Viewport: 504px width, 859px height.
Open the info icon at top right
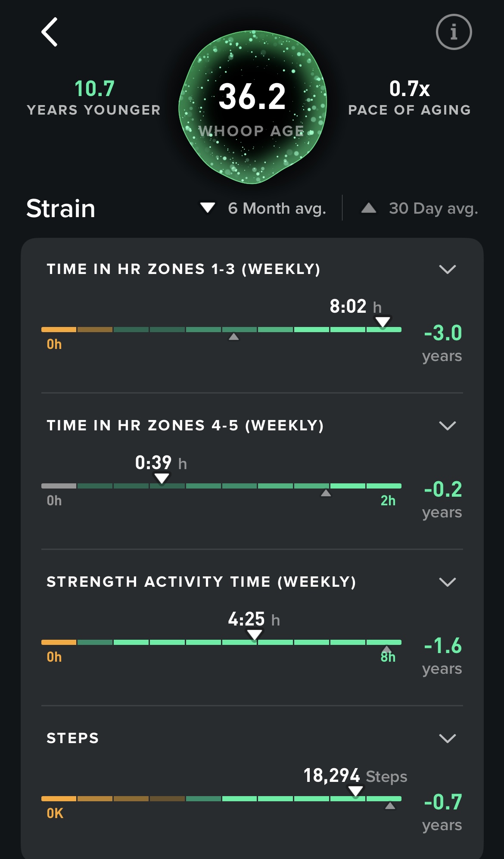click(x=454, y=32)
